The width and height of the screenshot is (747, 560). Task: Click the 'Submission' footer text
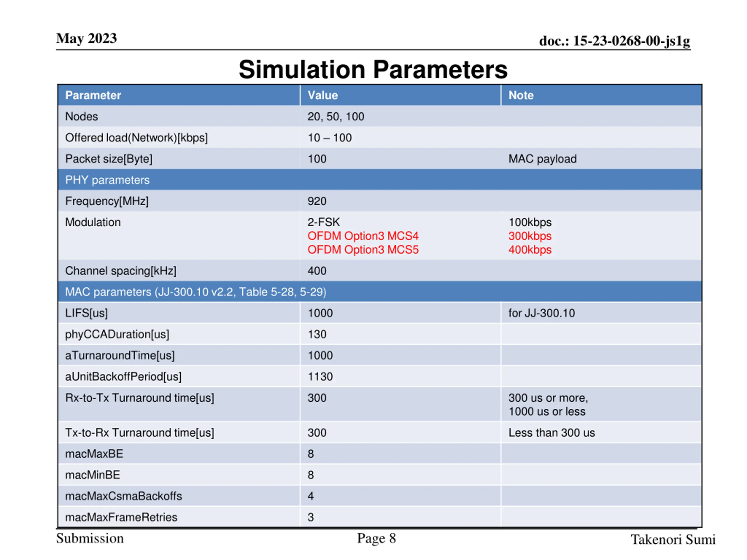[90, 539]
